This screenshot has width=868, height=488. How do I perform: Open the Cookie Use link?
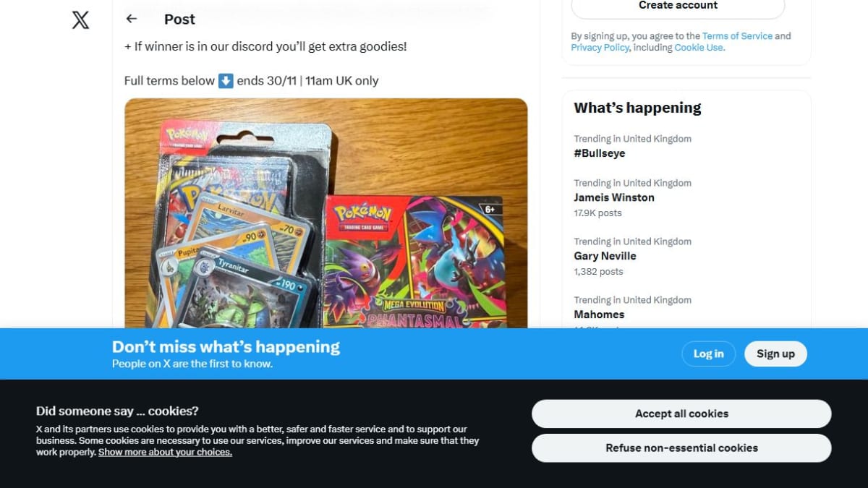point(699,48)
